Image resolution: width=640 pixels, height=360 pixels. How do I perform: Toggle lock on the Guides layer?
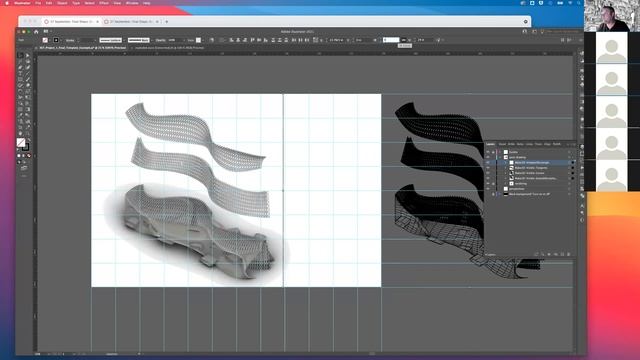[493, 152]
